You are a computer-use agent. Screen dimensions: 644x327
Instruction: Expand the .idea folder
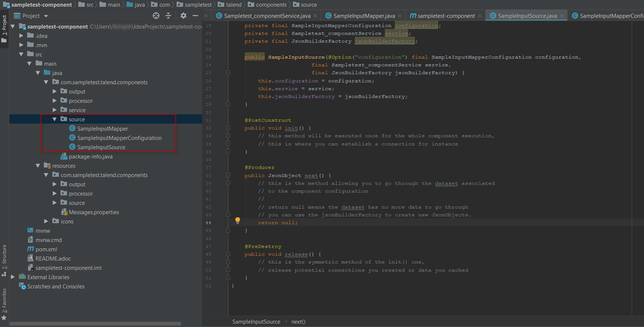point(21,36)
